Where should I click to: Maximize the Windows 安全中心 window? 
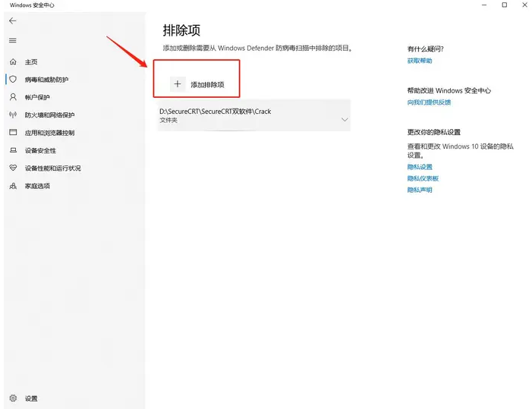click(505, 5)
